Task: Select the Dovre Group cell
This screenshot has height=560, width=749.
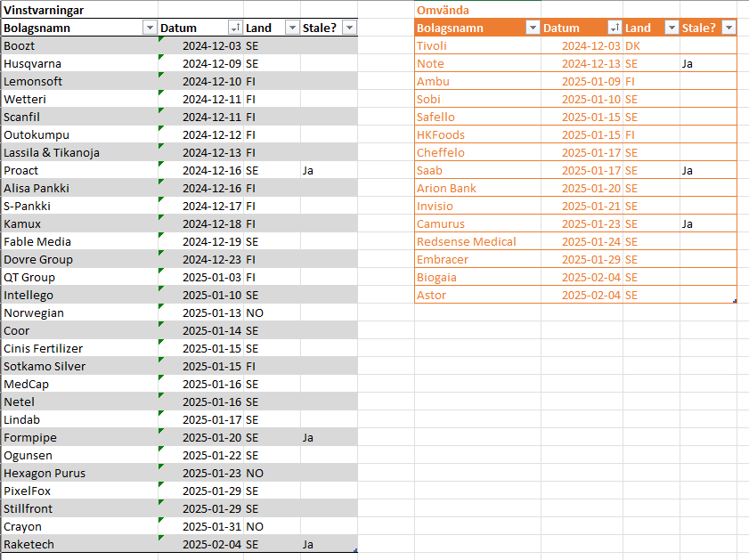Action: click(80, 260)
